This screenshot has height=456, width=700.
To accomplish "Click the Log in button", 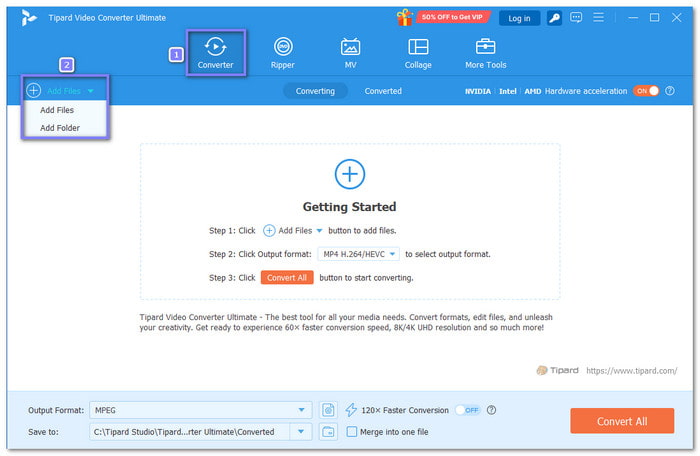I will tap(520, 18).
